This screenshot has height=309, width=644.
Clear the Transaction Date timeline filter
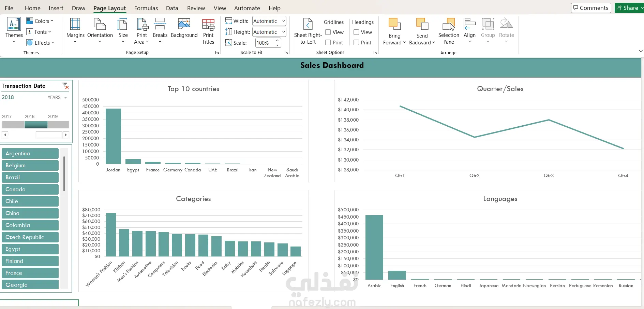[x=65, y=86]
